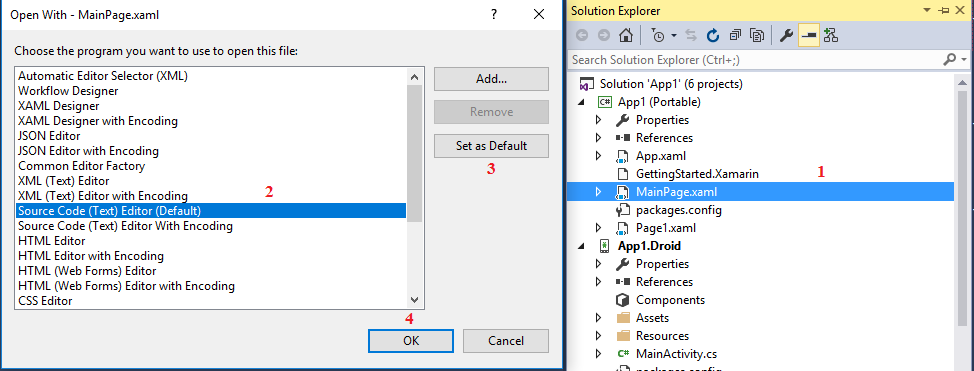The height and width of the screenshot is (371, 974).
Task: Collapse the App1.Droid project node
Action: coord(582,246)
